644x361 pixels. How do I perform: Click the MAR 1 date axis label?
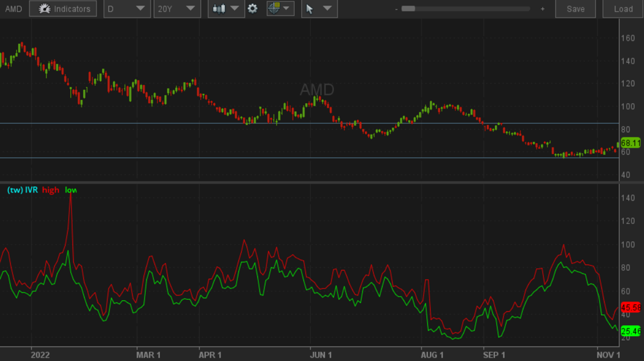149,355
